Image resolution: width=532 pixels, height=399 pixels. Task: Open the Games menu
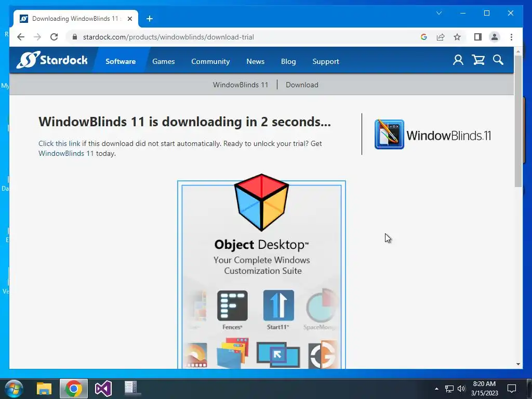pos(164,61)
